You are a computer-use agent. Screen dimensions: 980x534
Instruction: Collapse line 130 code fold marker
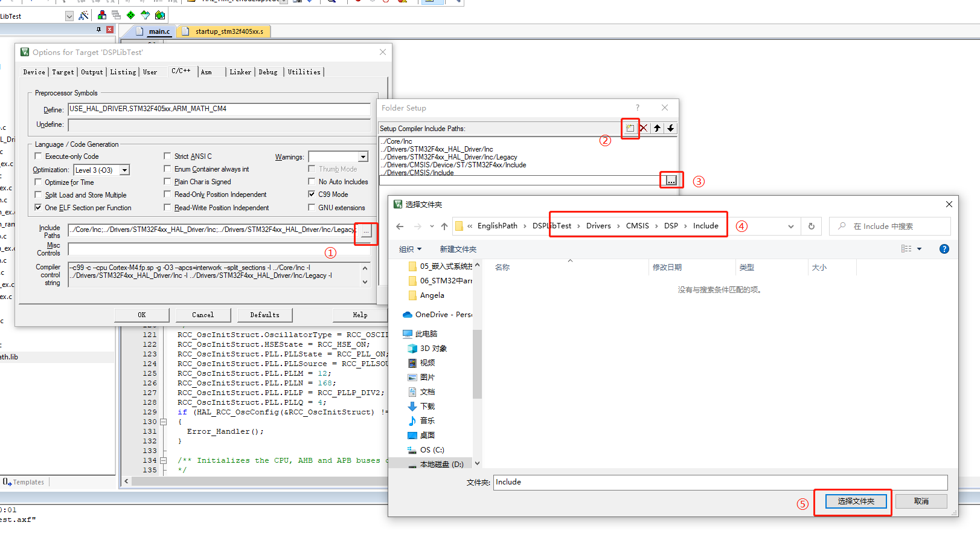(x=163, y=422)
